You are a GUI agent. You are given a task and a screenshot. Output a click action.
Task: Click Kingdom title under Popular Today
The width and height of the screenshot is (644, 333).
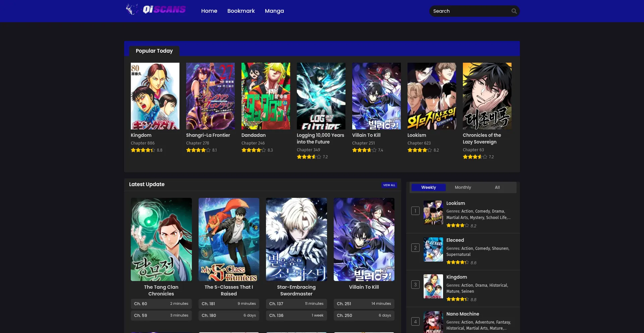pos(141,135)
